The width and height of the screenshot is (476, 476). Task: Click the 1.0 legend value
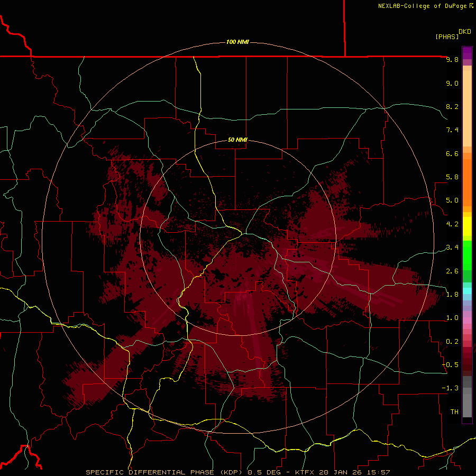click(452, 318)
